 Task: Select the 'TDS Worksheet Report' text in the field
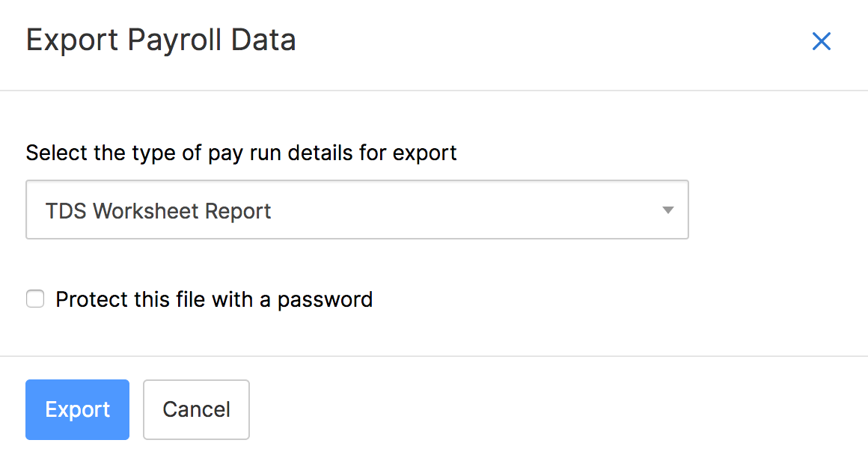(158, 211)
